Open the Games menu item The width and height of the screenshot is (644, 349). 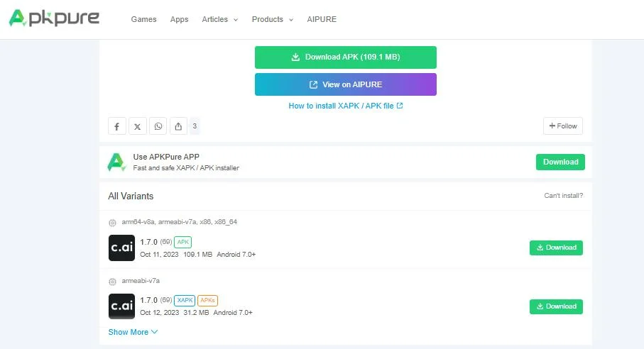pos(143,19)
